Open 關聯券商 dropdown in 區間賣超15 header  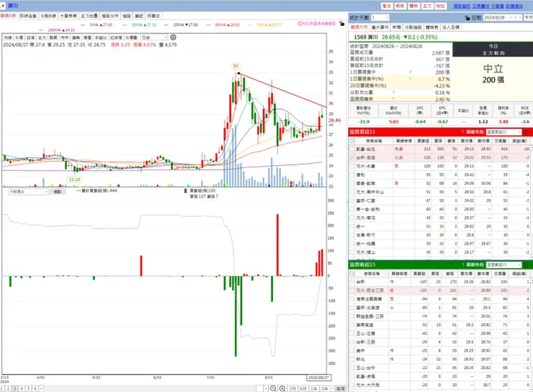click(504, 264)
